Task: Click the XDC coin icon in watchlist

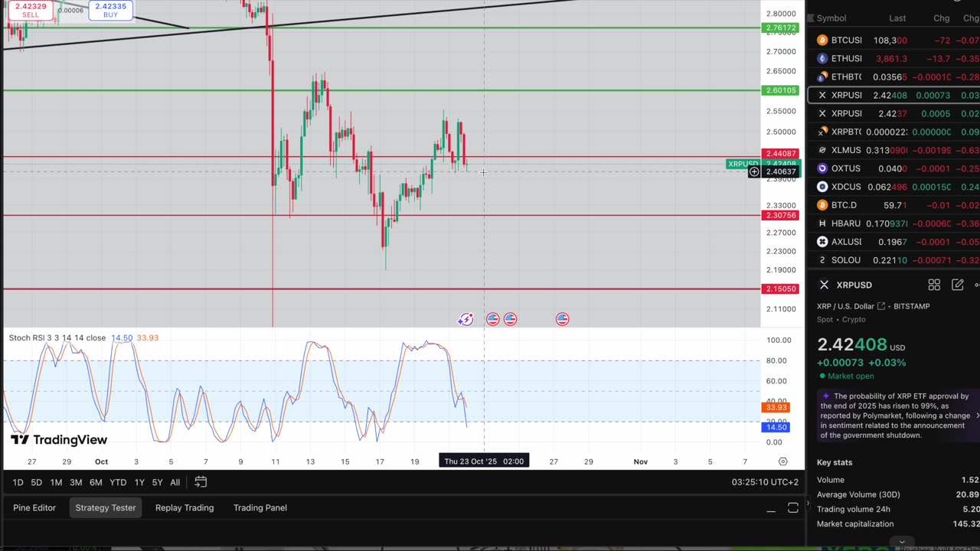Action: [822, 187]
